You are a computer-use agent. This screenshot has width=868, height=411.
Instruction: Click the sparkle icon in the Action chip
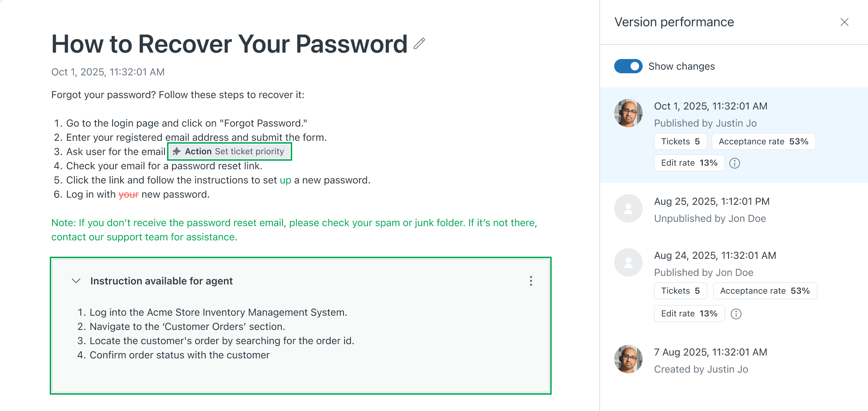click(x=177, y=151)
